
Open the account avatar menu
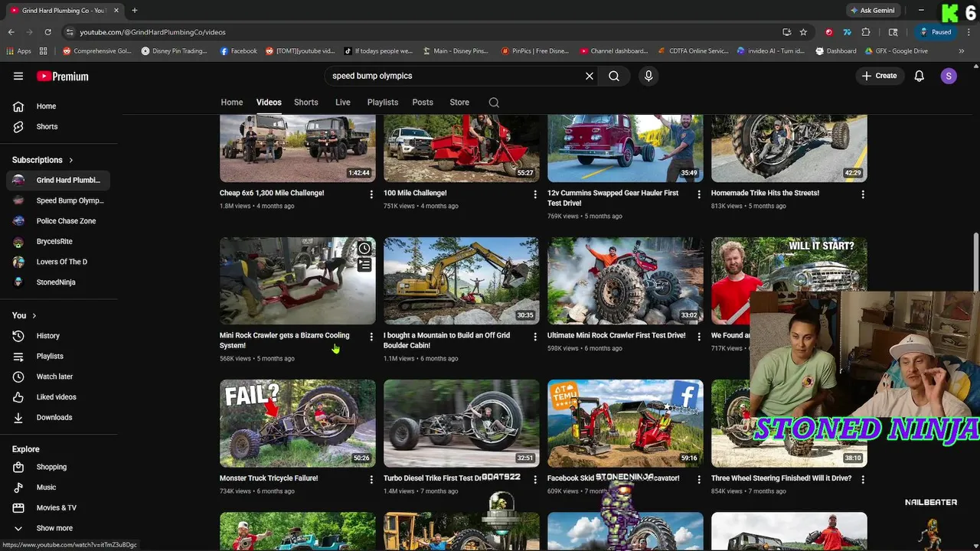coord(949,76)
